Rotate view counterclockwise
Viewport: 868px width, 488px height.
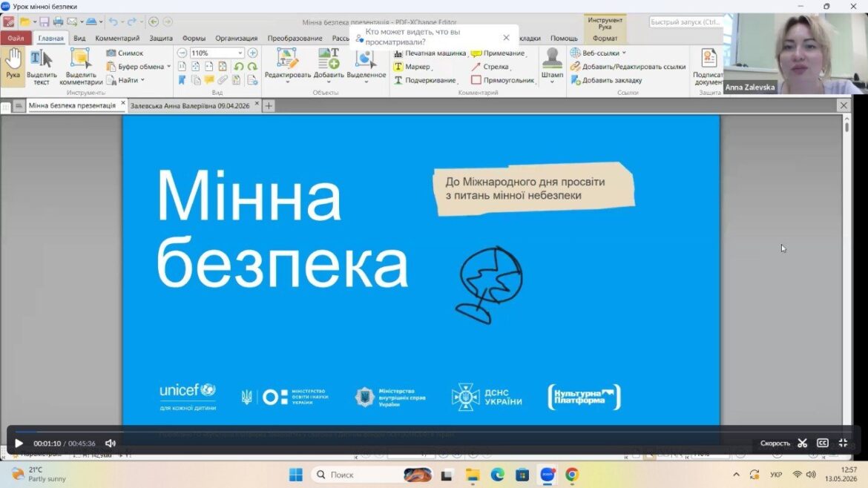click(239, 67)
